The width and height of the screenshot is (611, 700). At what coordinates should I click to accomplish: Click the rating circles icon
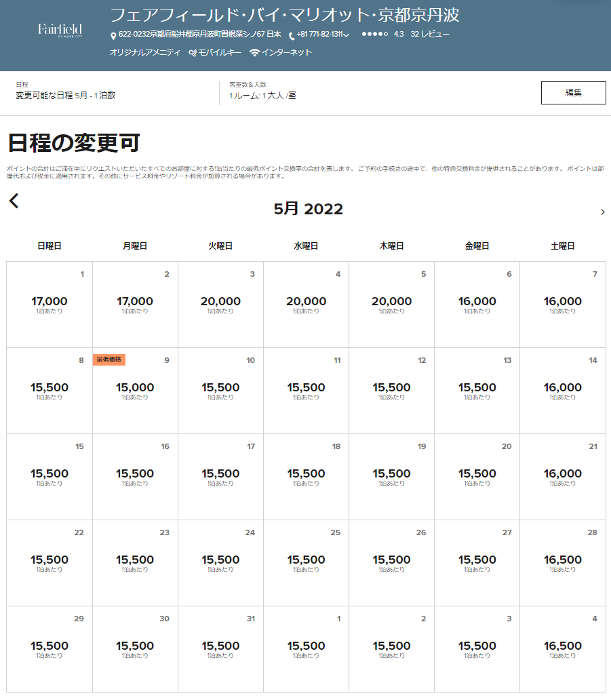[374, 34]
